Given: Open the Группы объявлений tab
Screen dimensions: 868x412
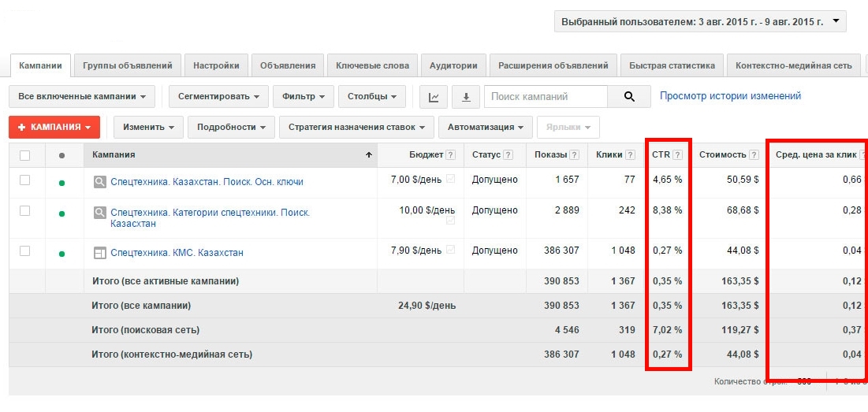Looking at the screenshot, I should (128, 65).
